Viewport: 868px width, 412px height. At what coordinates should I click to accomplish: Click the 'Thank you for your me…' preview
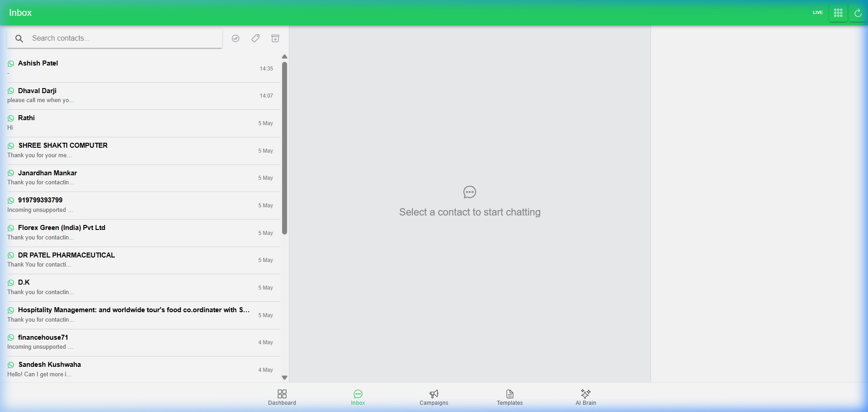39,155
